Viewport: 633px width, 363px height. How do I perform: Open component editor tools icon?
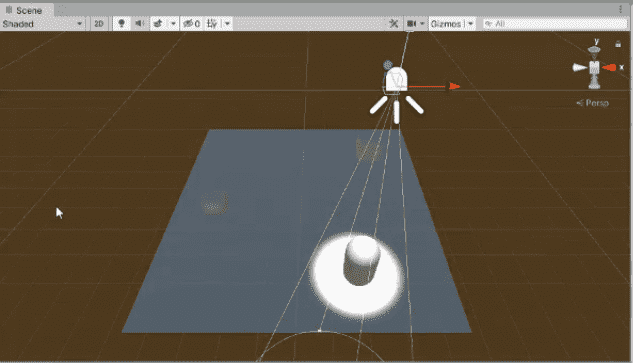click(394, 24)
